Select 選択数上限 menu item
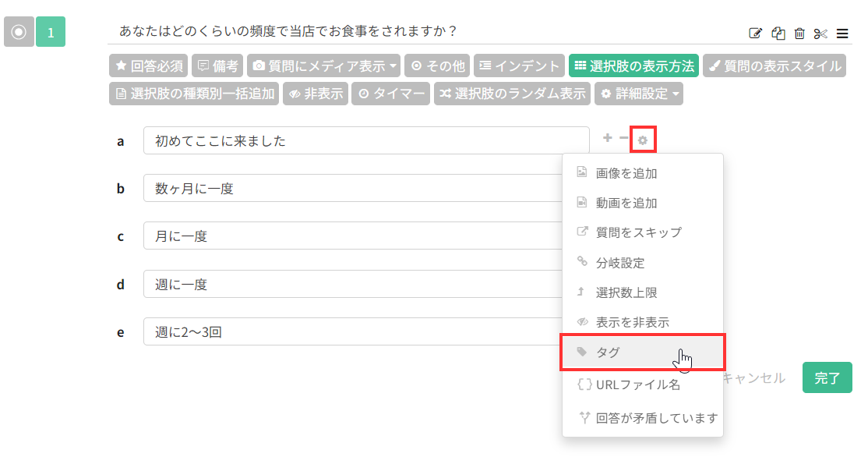 (x=643, y=292)
